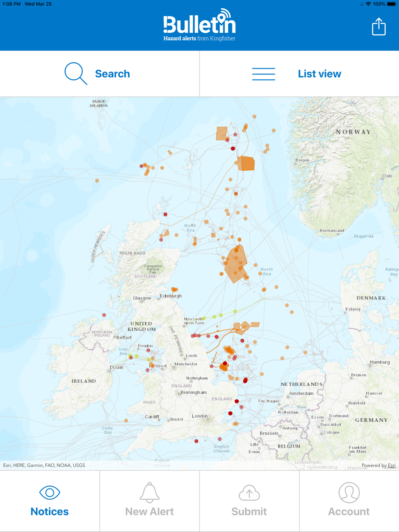Tap the magnifying glass search icon
This screenshot has width=399, height=532.
pyautogui.click(x=76, y=73)
